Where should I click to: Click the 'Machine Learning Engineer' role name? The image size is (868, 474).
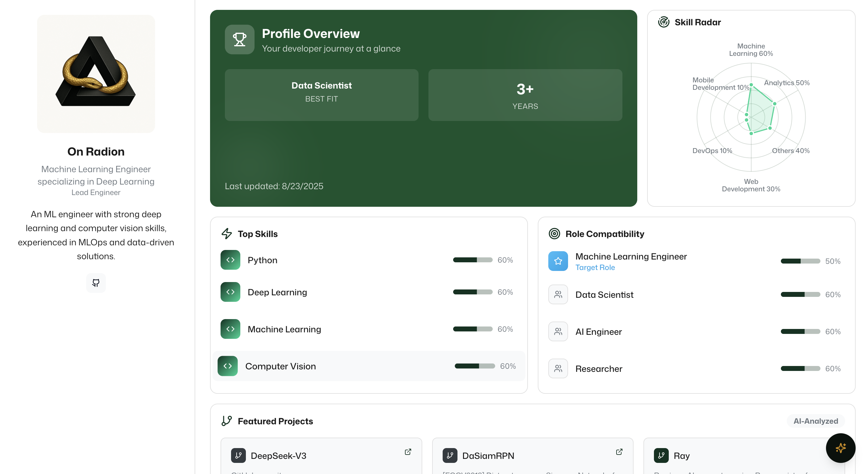click(x=631, y=256)
